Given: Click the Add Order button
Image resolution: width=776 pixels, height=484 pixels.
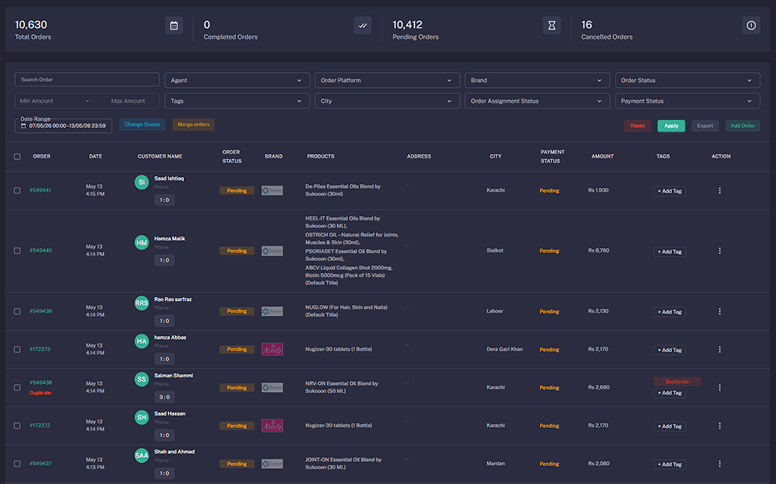Looking at the screenshot, I should coord(742,126).
